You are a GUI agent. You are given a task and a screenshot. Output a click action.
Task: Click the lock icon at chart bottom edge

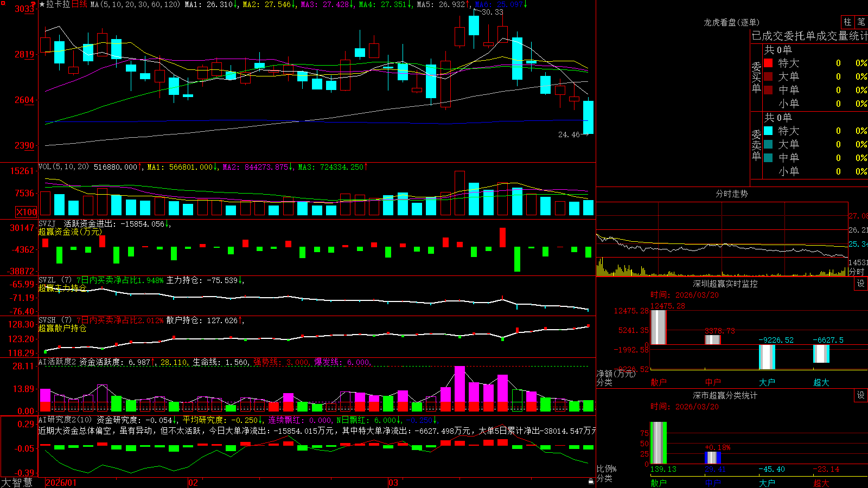[x=591, y=481]
